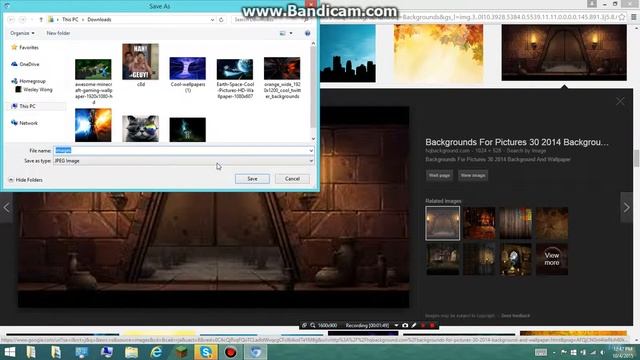The width and height of the screenshot is (640, 360).
Task: Click the Cancel button
Action: (292, 179)
